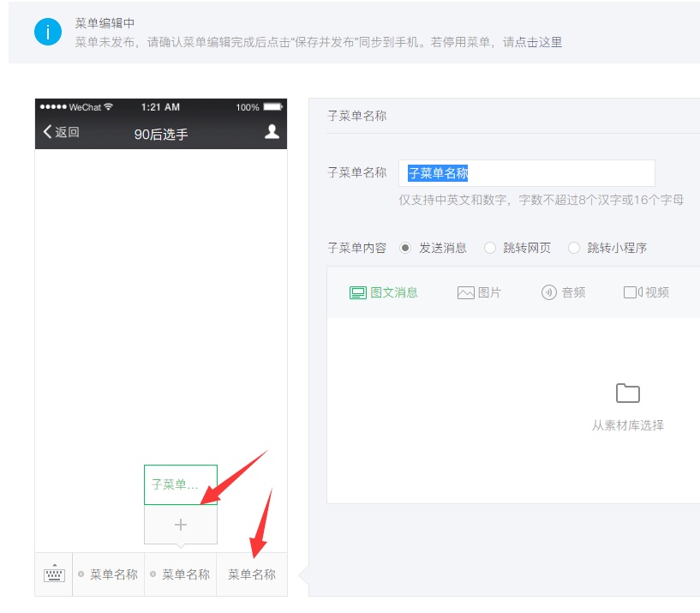Click the folder icon above 从素材库选择
The width and height of the screenshot is (700, 613).
[x=627, y=393]
